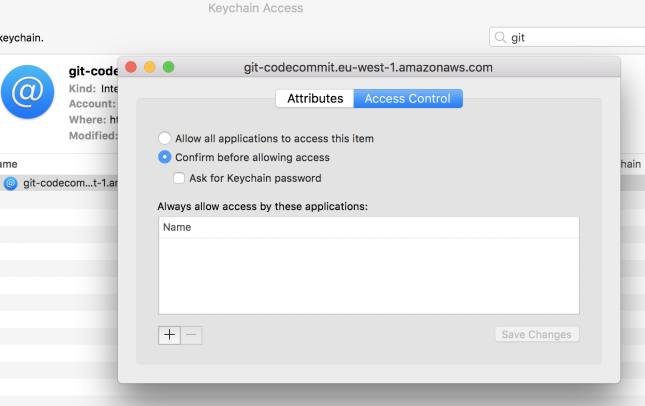Image resolution: width=645 pixels, height=406 pixels.
Task: Click the plus button to add an application
Action: (x=169, y=335)
